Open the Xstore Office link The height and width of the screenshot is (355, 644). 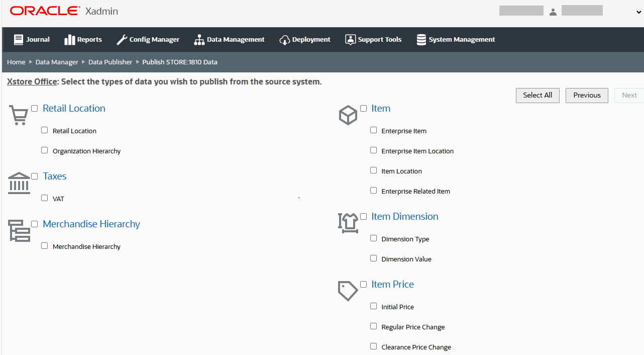(32, 81)
